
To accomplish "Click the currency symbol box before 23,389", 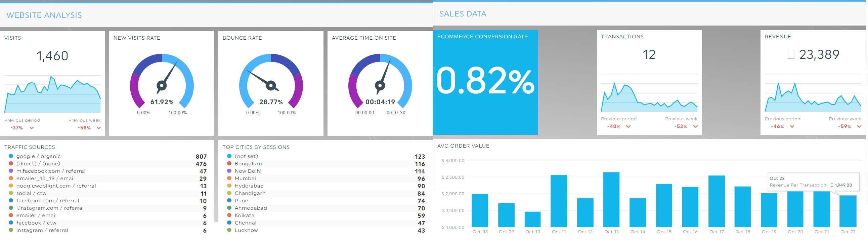I will tap(791, 55).
